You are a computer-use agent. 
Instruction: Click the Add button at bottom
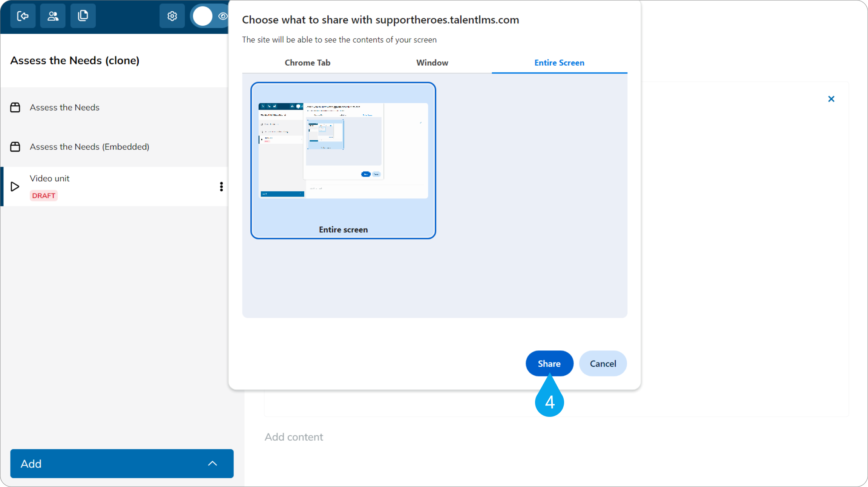pyautogui.click(x=122, y=464)
